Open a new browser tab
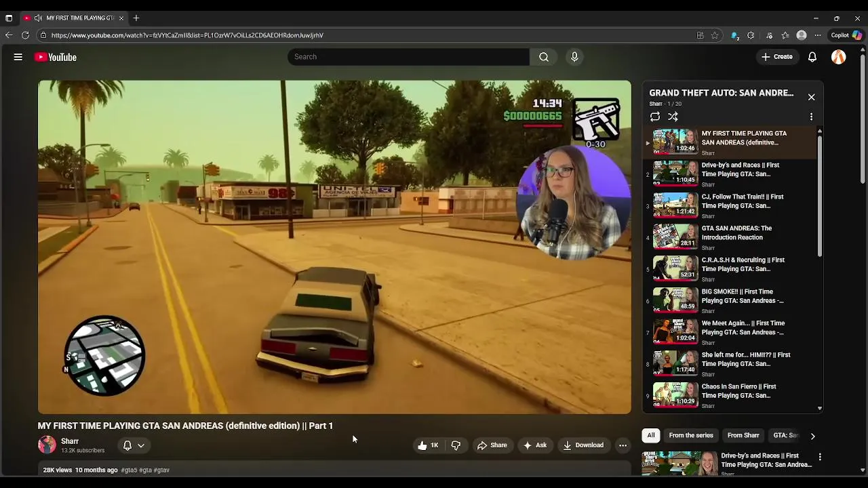Screen dimensions: 868x488 [x=136, y=18]
